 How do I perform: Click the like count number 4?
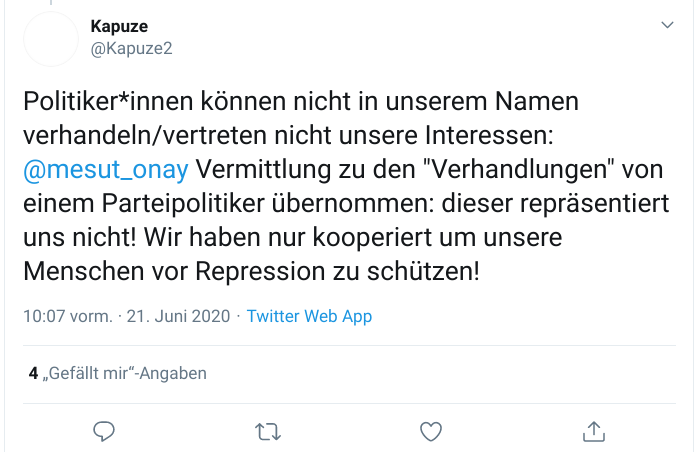[33, 373]
